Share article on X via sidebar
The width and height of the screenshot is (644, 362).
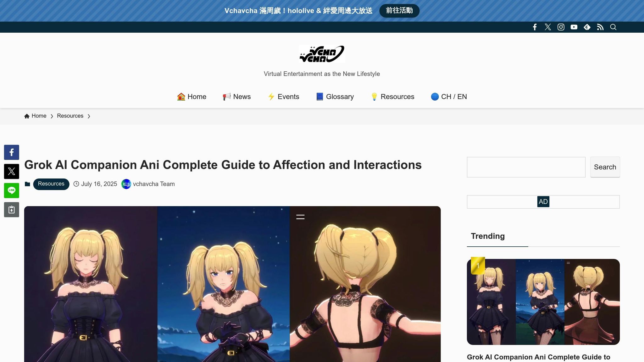(x=12, y=172)
